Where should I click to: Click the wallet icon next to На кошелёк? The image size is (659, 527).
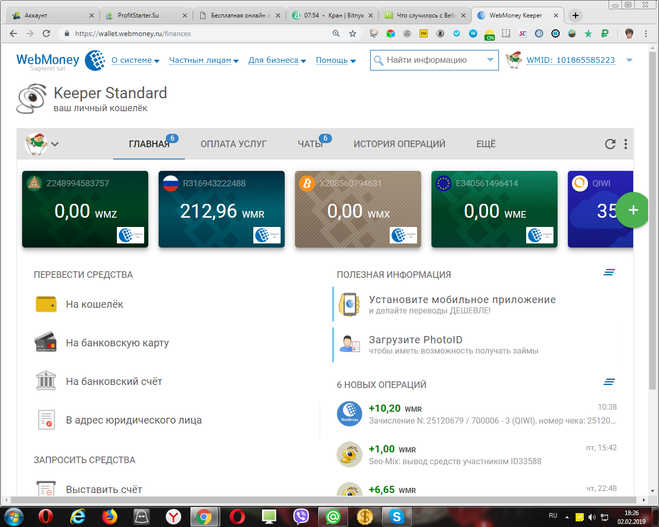point(45,304)
